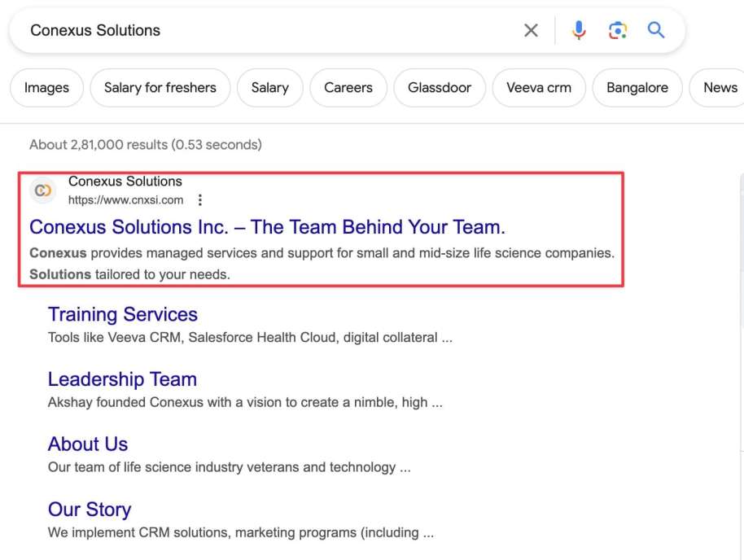
Task: Click the snippet "Akshay founded Conexus with a vision"
Action: click(x=245, y=402)
